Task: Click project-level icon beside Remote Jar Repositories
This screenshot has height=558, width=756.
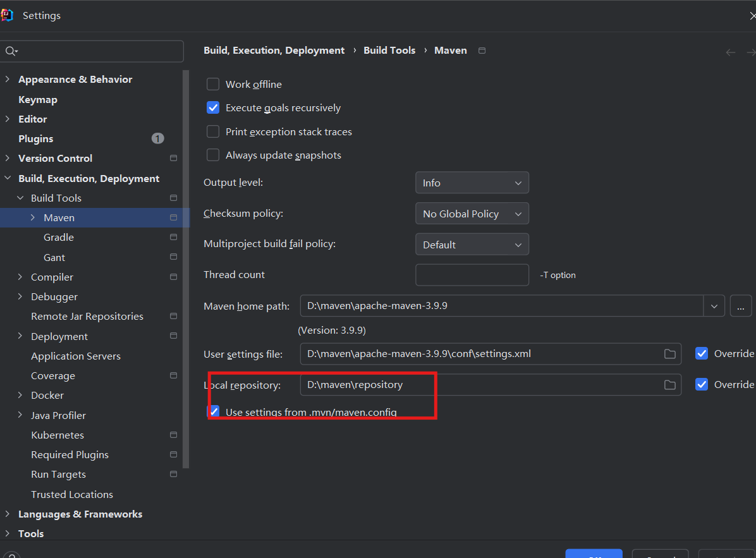Action: point(174,316)
